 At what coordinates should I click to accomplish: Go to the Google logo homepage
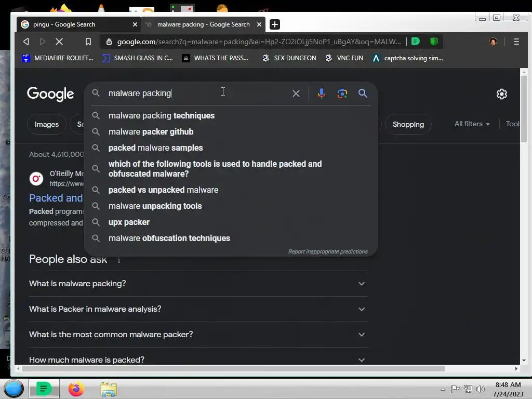click(50, 94)
